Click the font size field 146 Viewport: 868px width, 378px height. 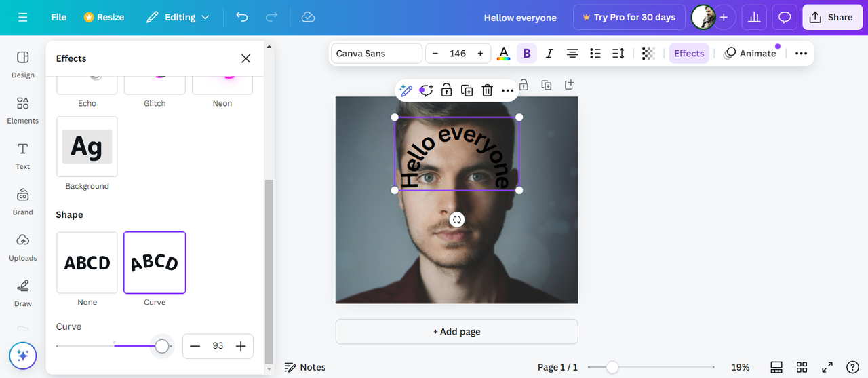[x=458, y=54]
